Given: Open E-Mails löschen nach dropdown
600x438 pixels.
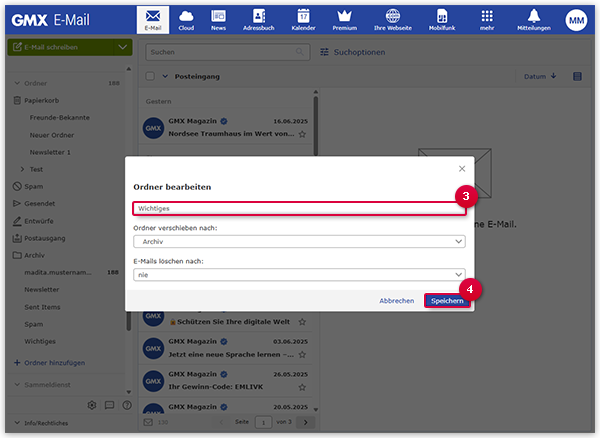Looking at the screenshot, I should [x=299, y=275].
